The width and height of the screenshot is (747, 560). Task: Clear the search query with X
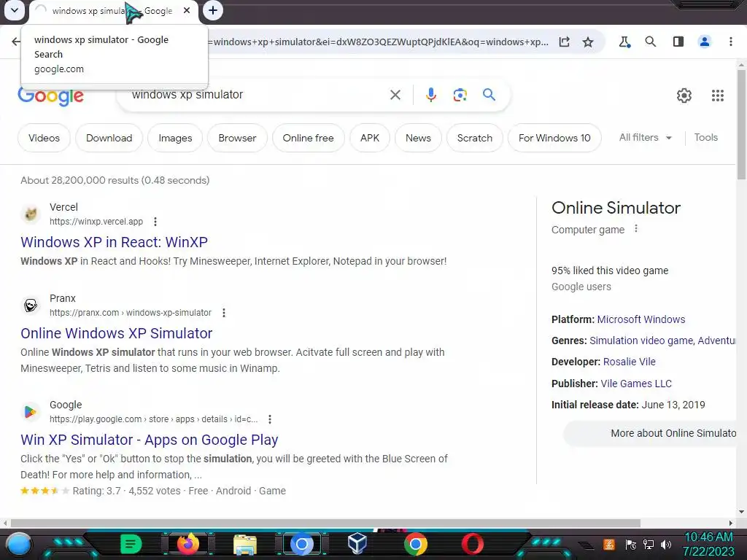pyautogui.click(x=395, y=95)
